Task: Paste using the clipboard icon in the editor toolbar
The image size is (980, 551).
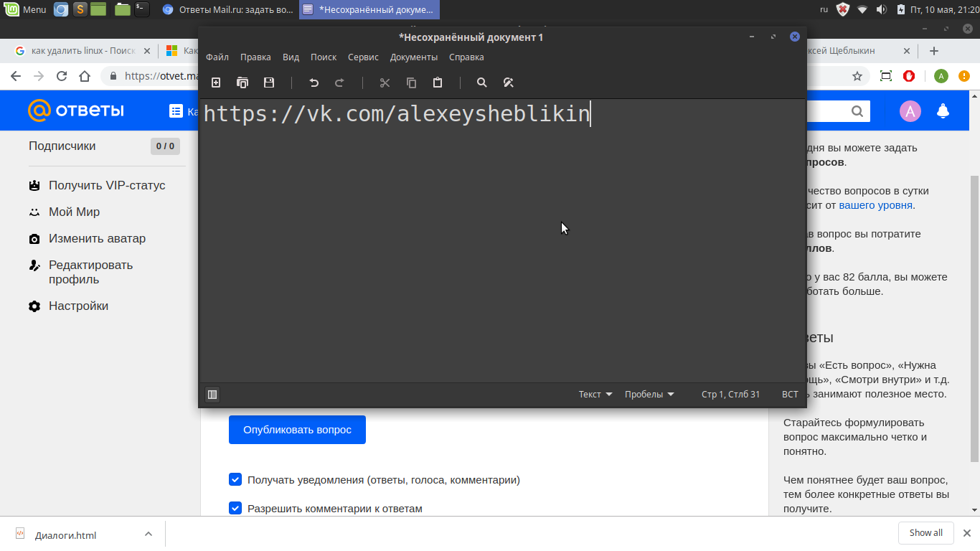Action: pos(438,83)
